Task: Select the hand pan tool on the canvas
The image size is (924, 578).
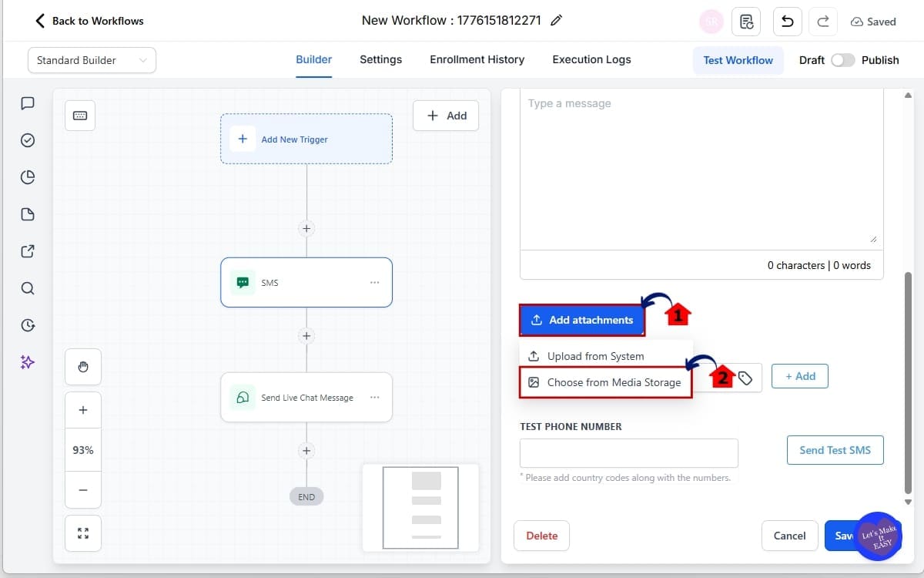Action: [82, 367]
